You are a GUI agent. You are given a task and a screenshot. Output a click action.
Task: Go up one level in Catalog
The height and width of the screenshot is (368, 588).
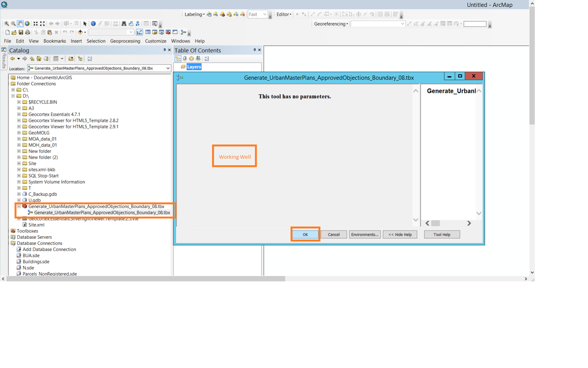pos(32,59)
